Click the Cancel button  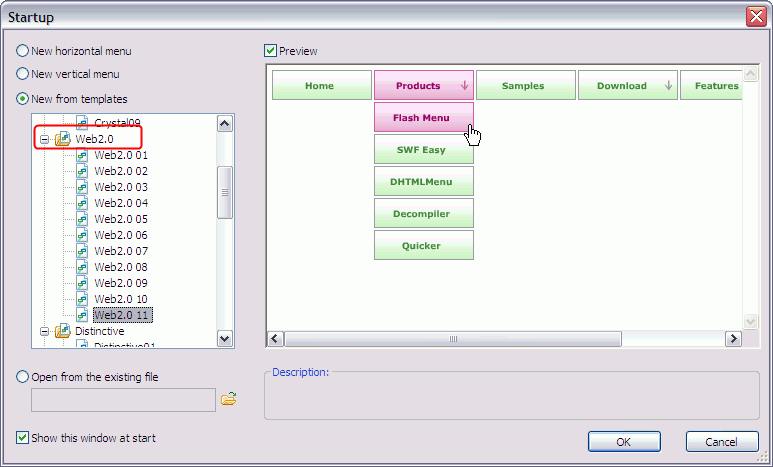point(722,442)
